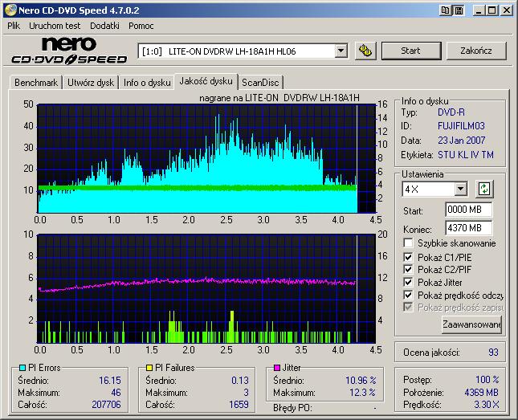
Task: Switch to the Info o dysku tab
Action: pyautogui.click(x=147, y=82)
